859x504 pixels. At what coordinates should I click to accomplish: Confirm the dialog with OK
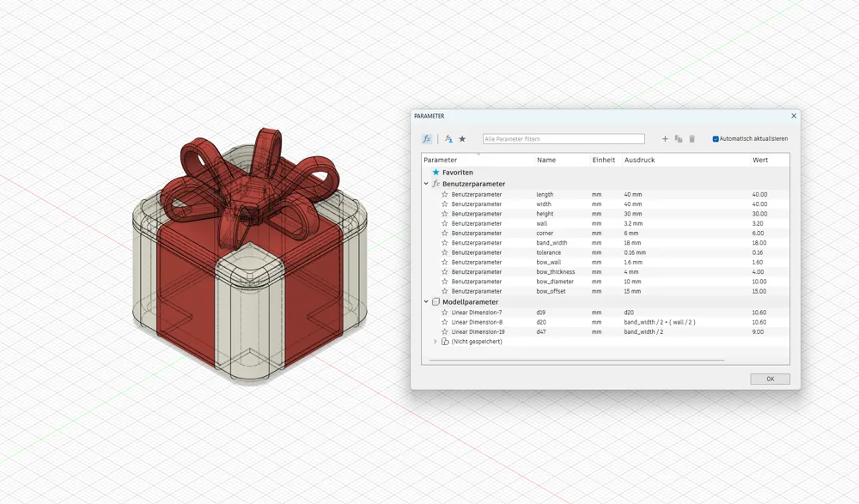(x=769, y=379)
